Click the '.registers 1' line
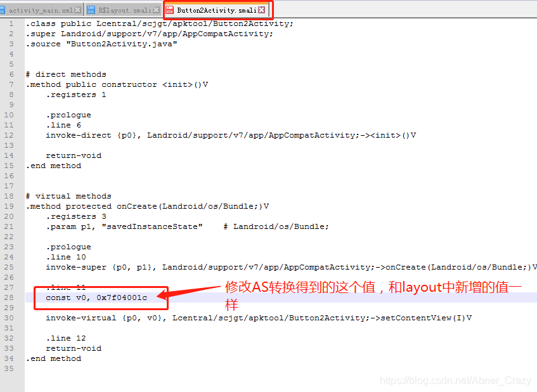This screenshot has height=392, width=537. [76, 95]
